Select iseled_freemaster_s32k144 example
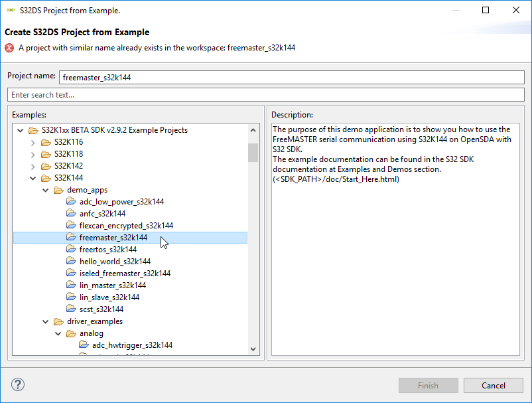Viewport: 532px width, 403px height. click(x=125, y=274)
